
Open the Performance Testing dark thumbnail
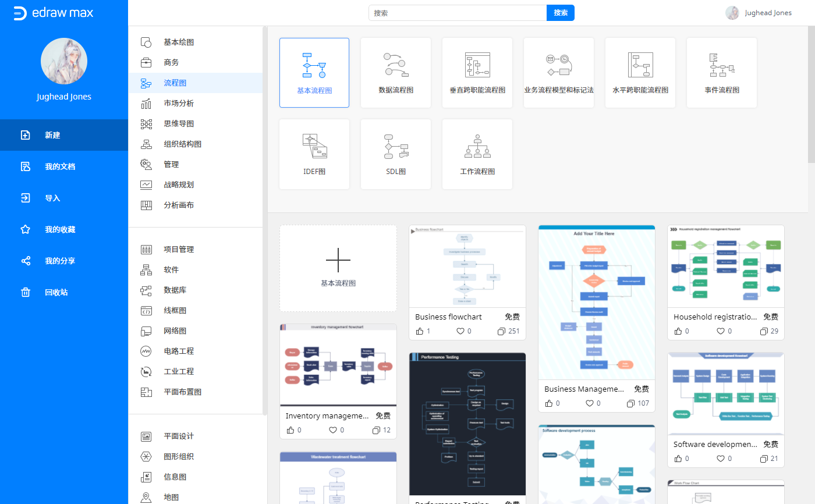coord(467,424)
